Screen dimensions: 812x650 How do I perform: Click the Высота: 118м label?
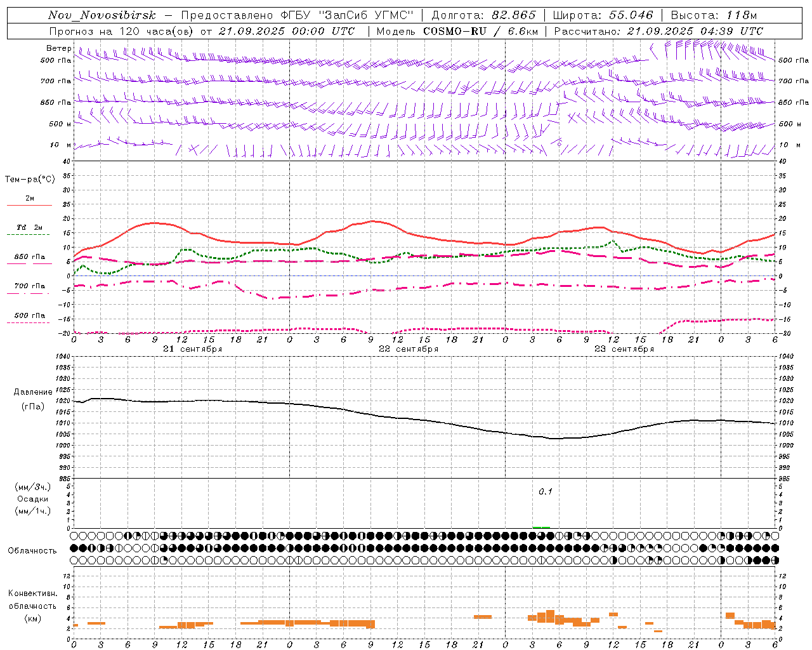(x=714, y=15)
